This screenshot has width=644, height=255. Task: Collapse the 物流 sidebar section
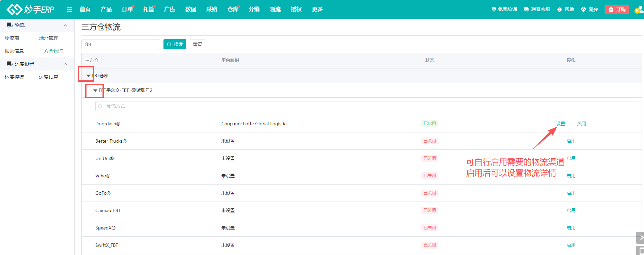coord(65,25)
